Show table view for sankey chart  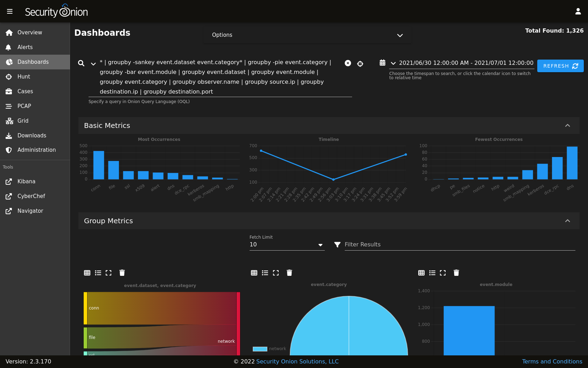[x=87, y=273]
